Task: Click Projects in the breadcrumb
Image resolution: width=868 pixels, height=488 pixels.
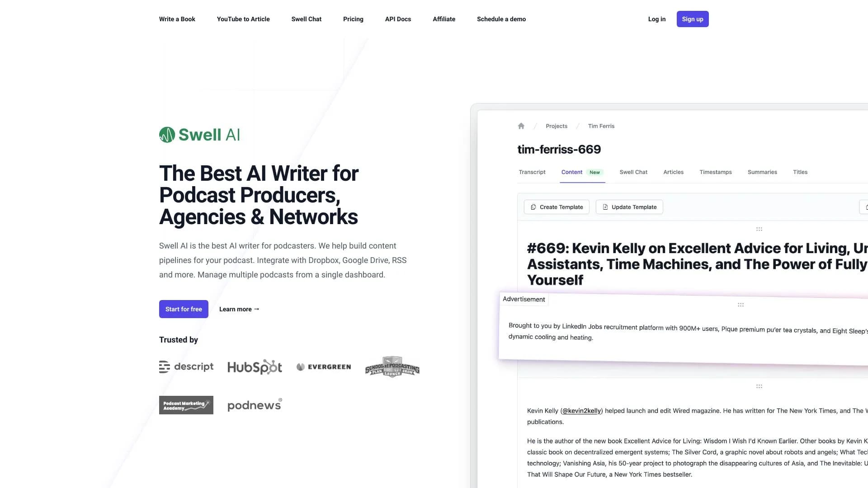Action: tap(557, 126)
